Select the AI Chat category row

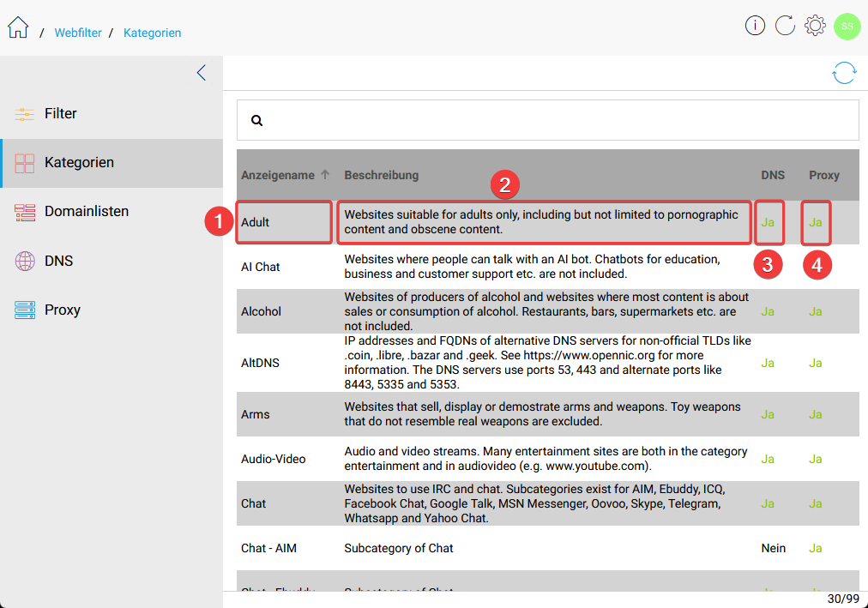click(261, 267)
